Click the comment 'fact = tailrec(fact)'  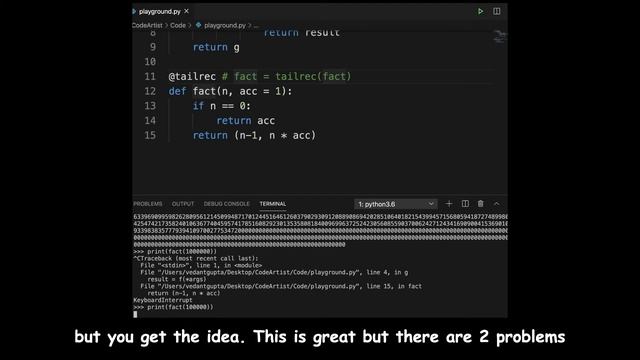pyautogui.click(x=292, y=76)
